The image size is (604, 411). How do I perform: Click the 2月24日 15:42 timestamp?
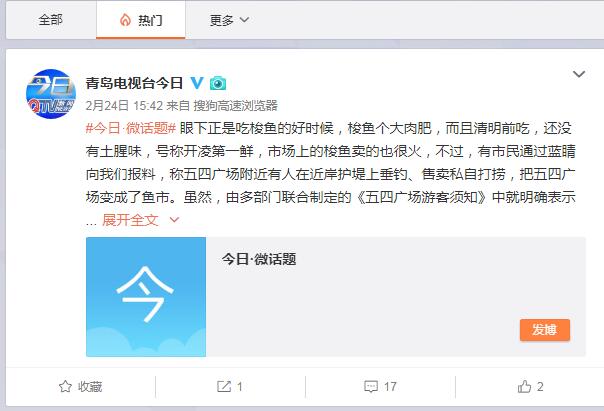click(124, 105)
